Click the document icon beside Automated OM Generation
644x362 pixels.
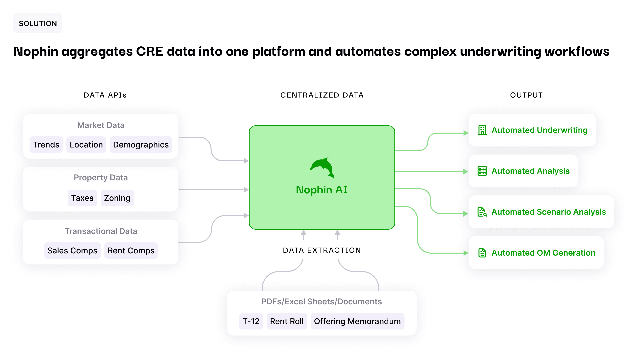(x=482, y=253)
